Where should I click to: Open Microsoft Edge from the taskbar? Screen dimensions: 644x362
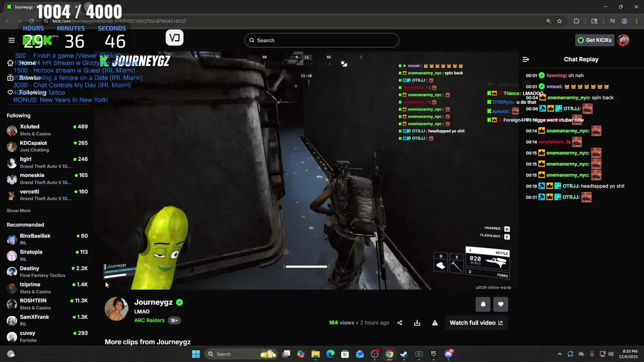330,354
